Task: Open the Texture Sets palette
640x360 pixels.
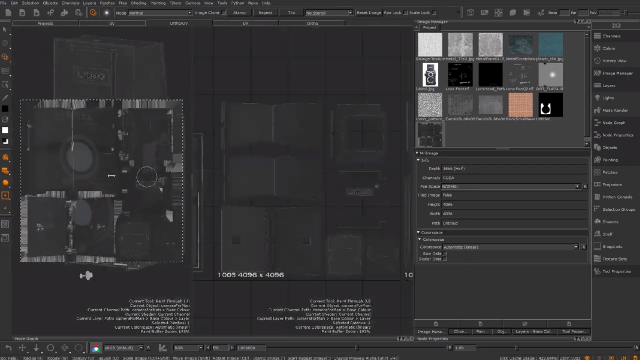Action: click(614, 259)
